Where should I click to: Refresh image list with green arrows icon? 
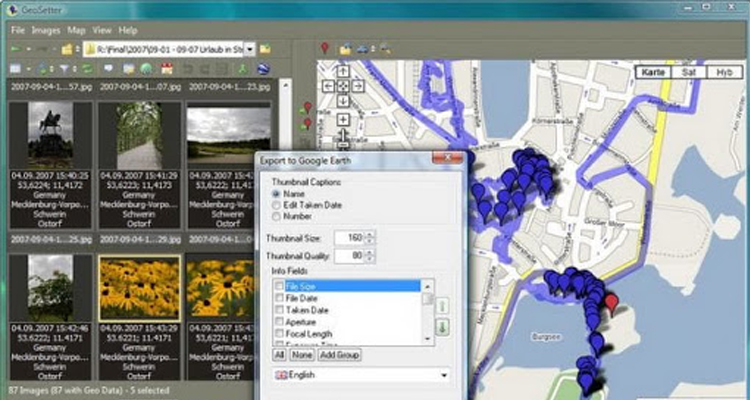tap(88, 69)
